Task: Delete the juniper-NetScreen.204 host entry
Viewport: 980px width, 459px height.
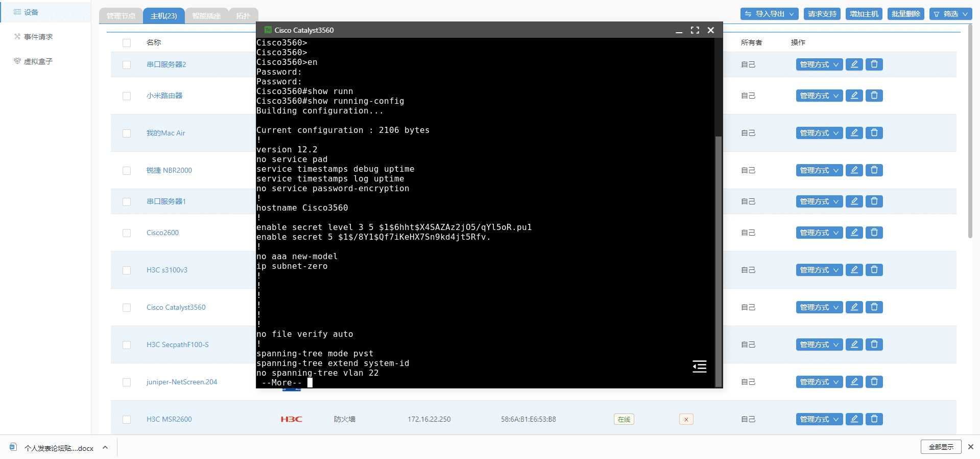Action: [874, 382]
